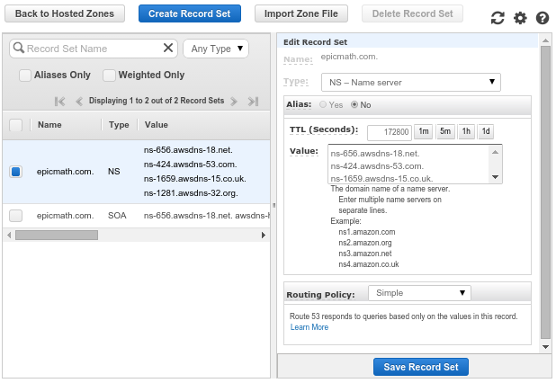Click the Edit Record Set heading
This screenshot has width=556, height=383.
click(315, 42)
